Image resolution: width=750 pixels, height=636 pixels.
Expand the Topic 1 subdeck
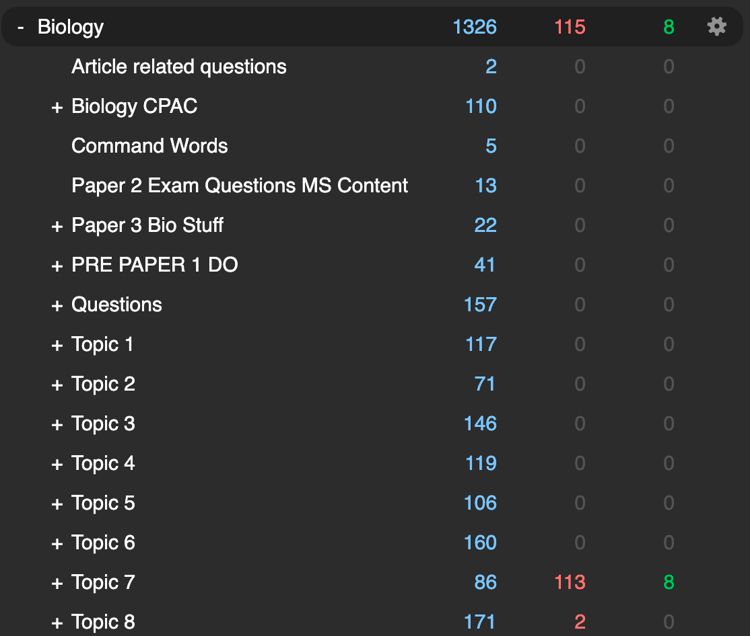click(57, 345)
